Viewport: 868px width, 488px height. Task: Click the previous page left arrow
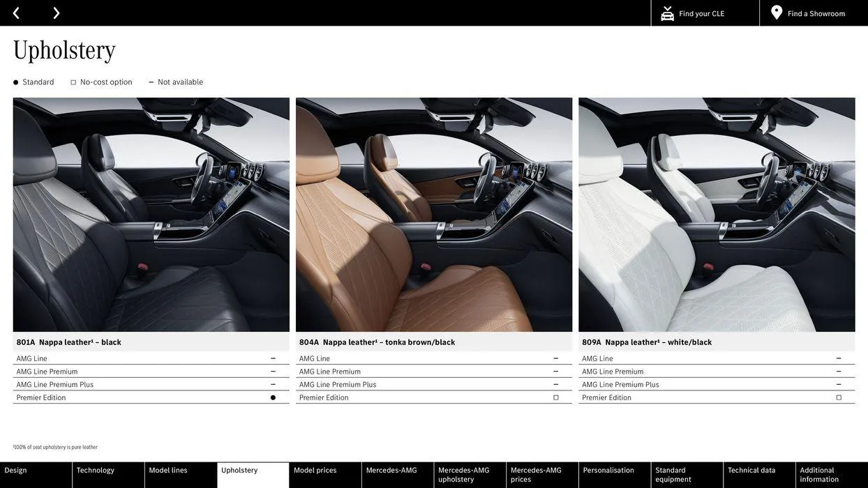point(16,13)
